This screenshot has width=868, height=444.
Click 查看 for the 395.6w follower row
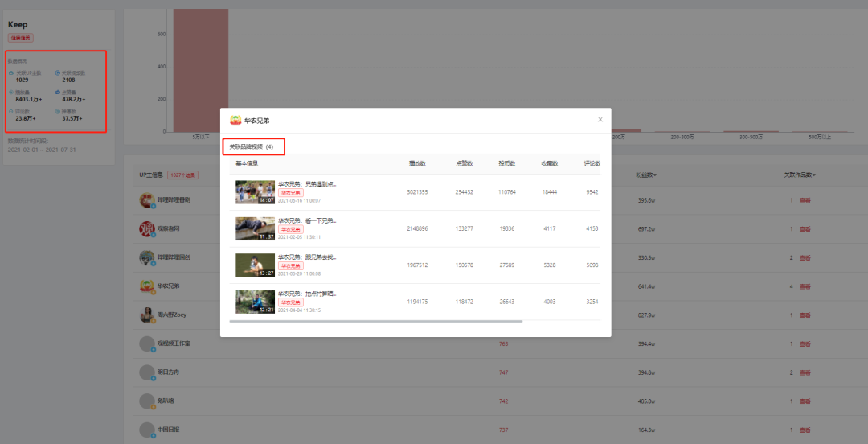point(805,200)
